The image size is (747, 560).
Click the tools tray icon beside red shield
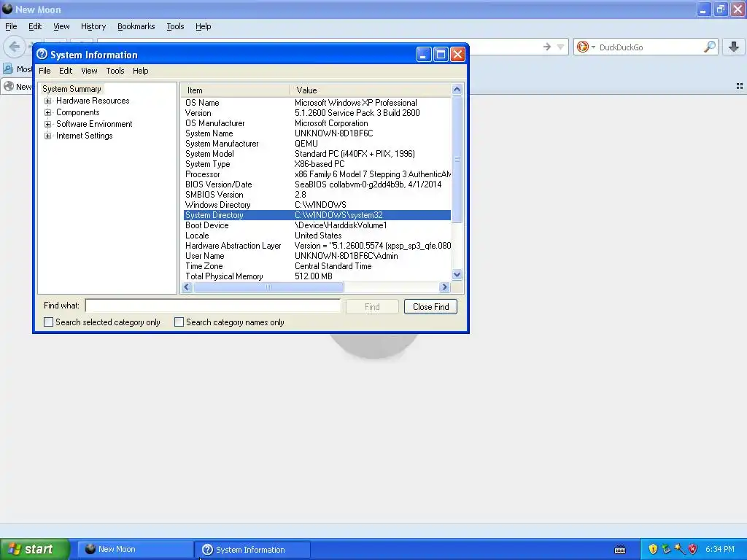tap(679, 549)
